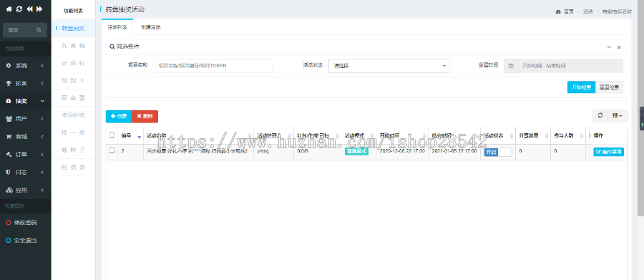
Task: Open the 操作菜单 button for row 2
Action: 609,152
